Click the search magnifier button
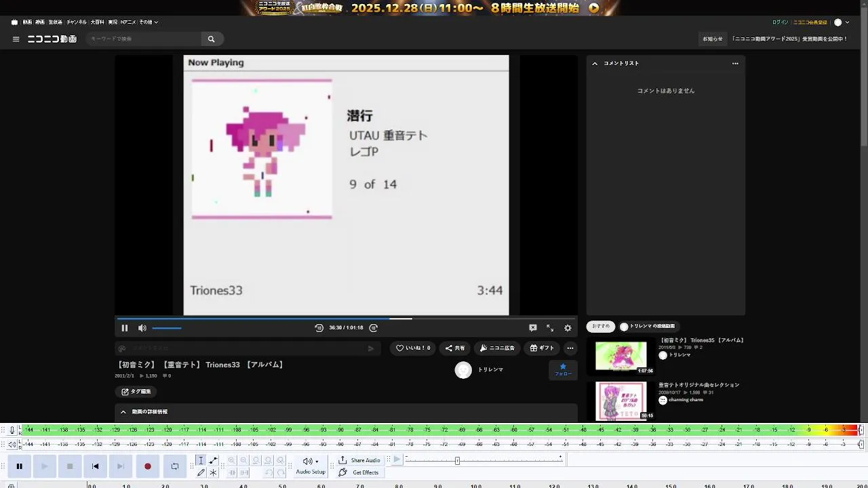Screen dimensions: 868x488 212,39
